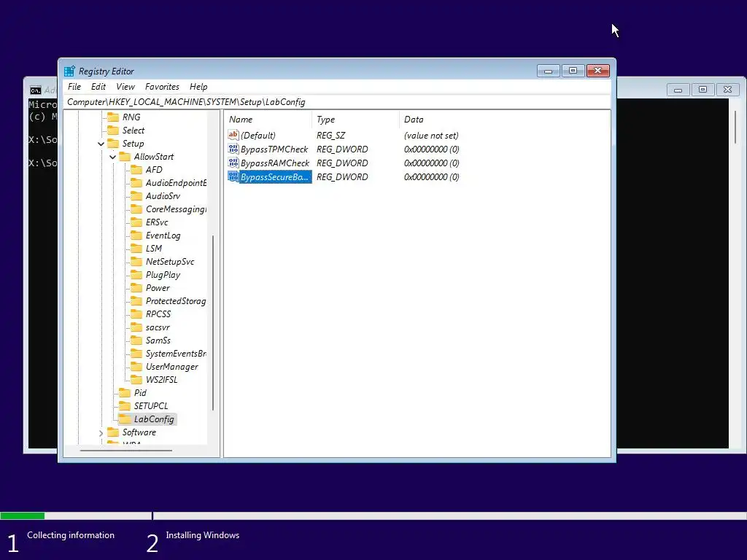Click the Name column header
Screen dimensions: 747x560
(x=268, y=120)
